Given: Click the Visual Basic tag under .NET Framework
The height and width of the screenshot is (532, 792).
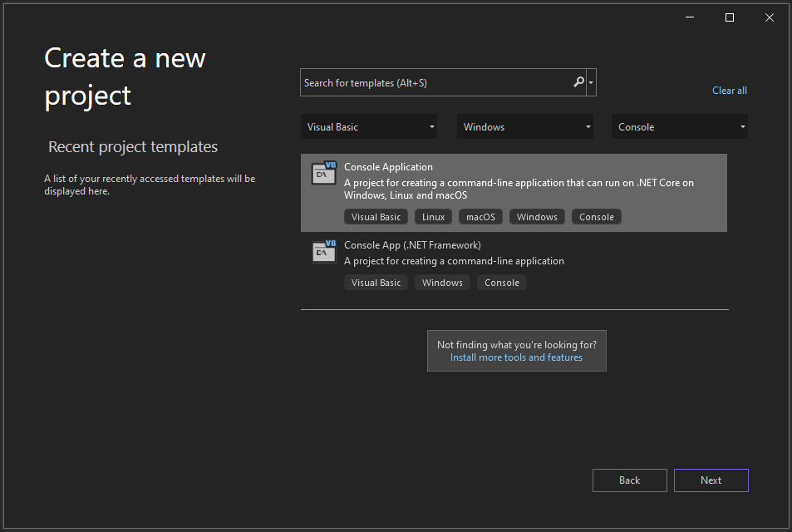Looking at the screenshot, I should pos(376,283).
